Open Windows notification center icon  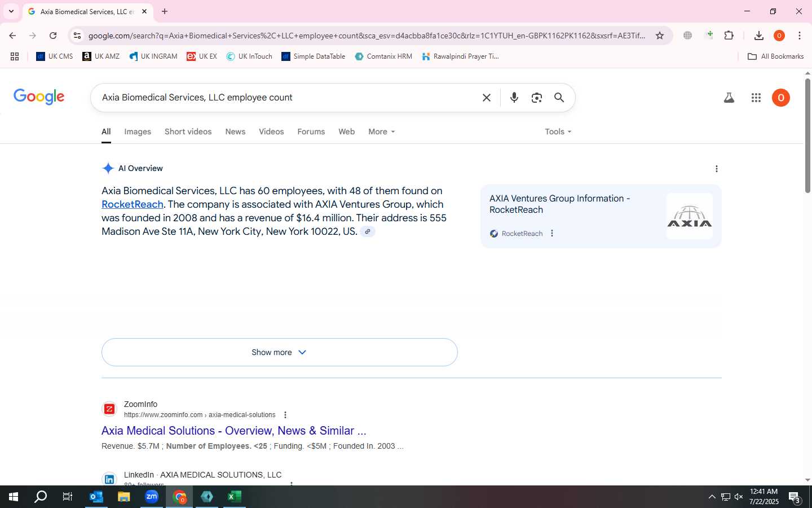[x=795, y=497]
